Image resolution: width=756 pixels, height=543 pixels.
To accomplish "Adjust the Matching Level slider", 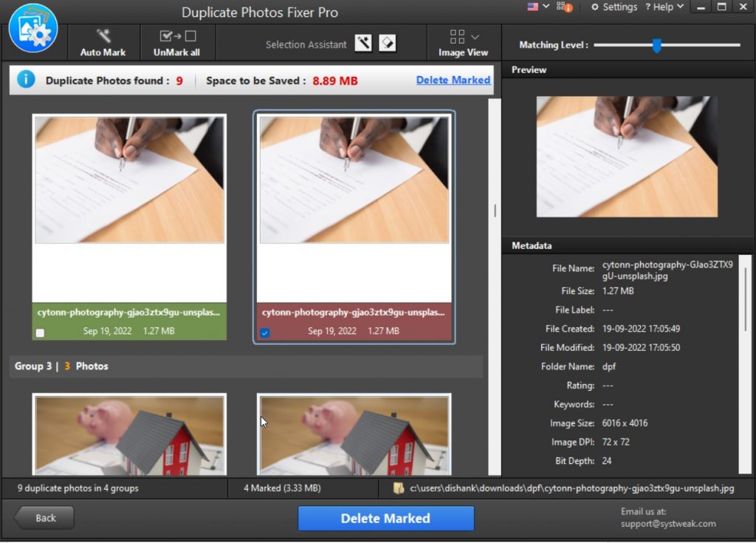I will click(656, 45).
